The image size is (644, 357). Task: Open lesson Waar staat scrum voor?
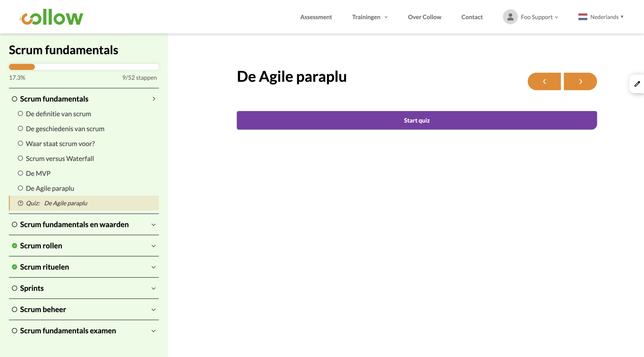point(60,144)
